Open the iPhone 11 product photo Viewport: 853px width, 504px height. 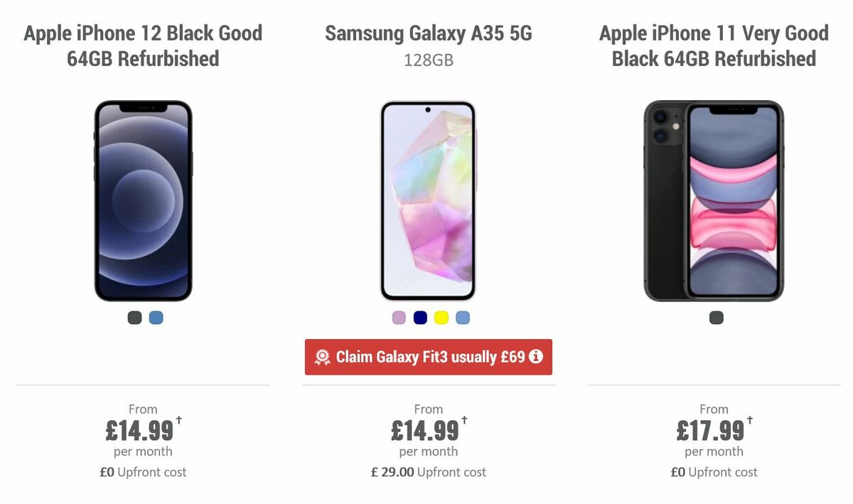pos(714,200)
